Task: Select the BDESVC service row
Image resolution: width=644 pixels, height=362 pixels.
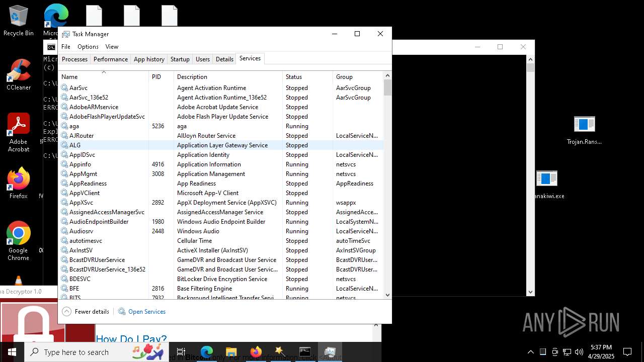Action: tap(221, 279)
